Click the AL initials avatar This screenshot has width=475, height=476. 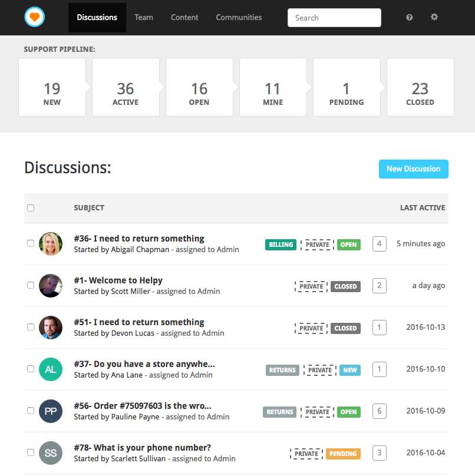[51, 369]
